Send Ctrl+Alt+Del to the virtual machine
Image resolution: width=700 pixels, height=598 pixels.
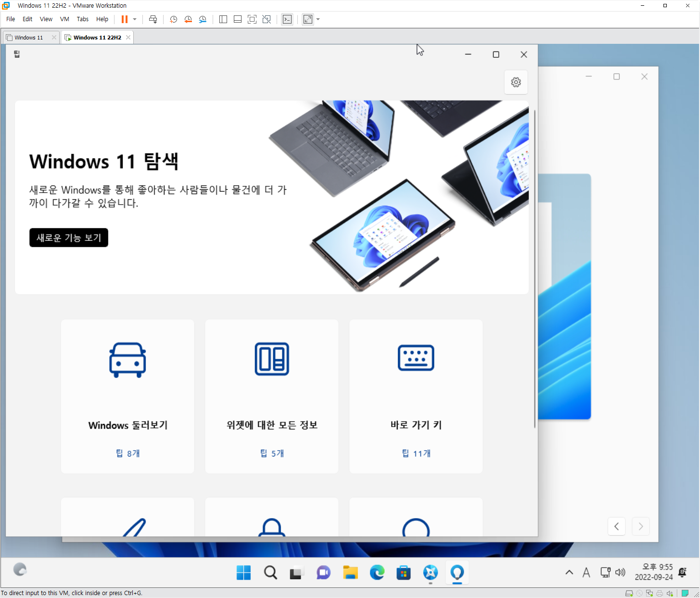point(153,19)
